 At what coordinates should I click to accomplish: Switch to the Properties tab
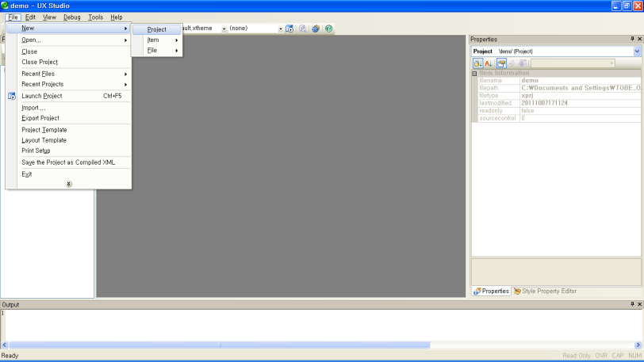tap(491, 291)
